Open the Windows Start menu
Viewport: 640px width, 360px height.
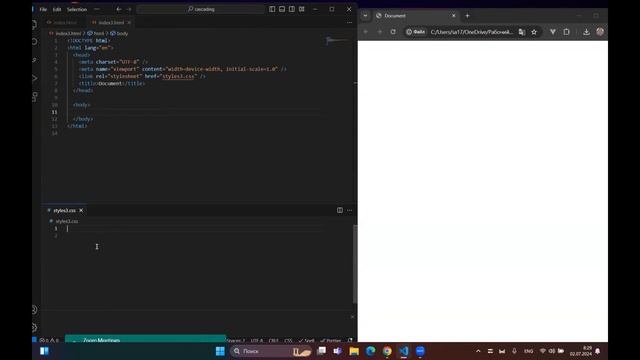pos(220,351)
